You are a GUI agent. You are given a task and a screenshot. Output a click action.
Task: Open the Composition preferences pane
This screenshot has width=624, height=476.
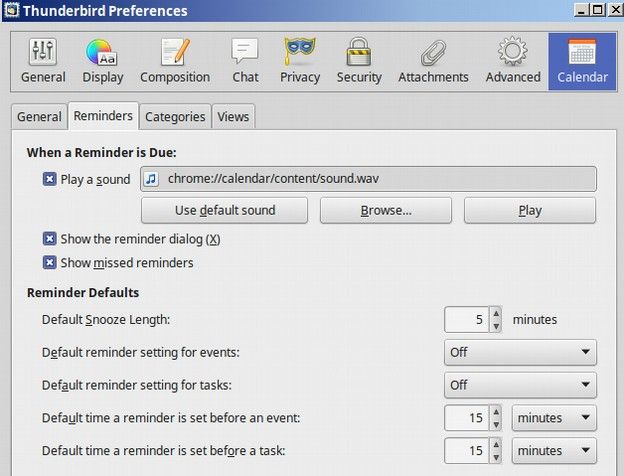point(175,61)
